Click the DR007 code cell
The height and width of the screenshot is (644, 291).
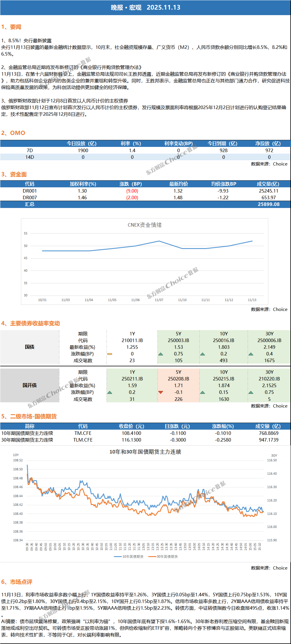point(30,198)
